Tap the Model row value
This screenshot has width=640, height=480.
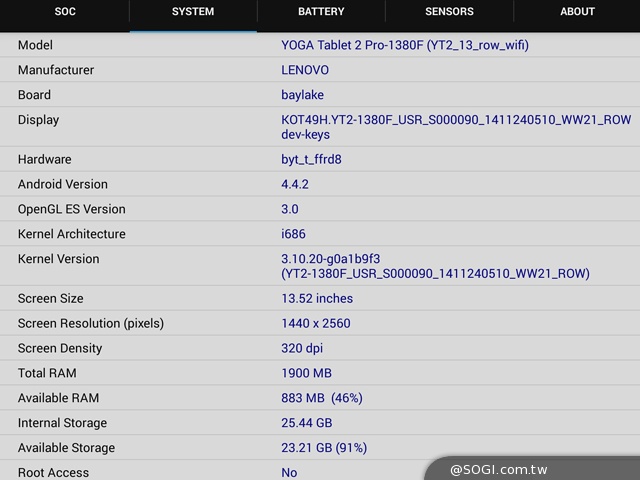(x=404, y=45)
